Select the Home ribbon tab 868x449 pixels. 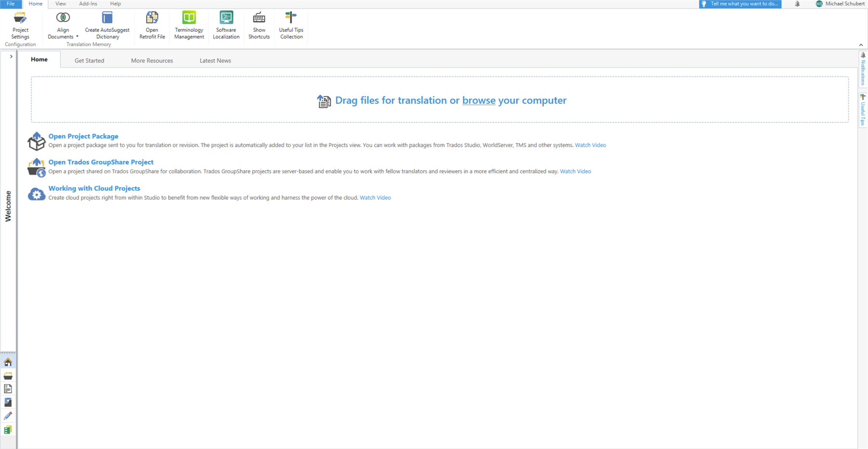[35, 4]
